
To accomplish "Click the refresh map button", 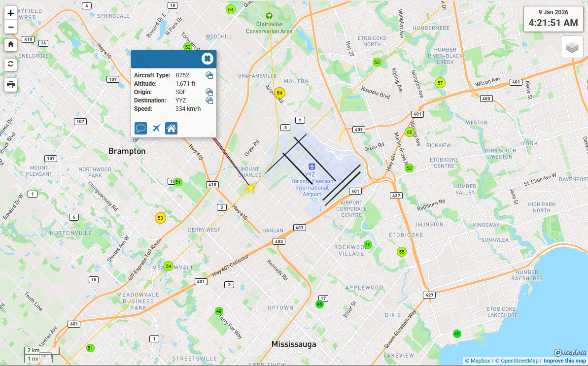I will click(x=11, y=65).
